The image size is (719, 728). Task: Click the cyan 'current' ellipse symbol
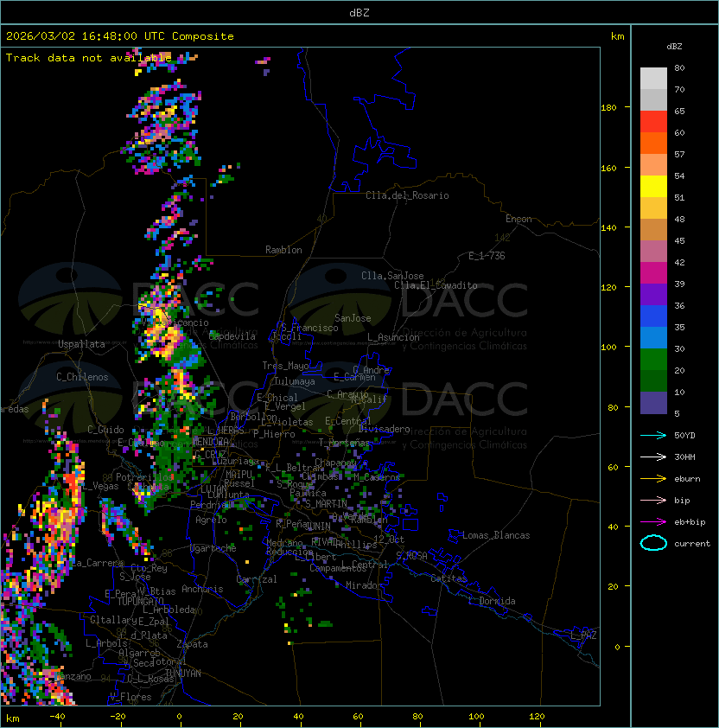pos(653,543)
